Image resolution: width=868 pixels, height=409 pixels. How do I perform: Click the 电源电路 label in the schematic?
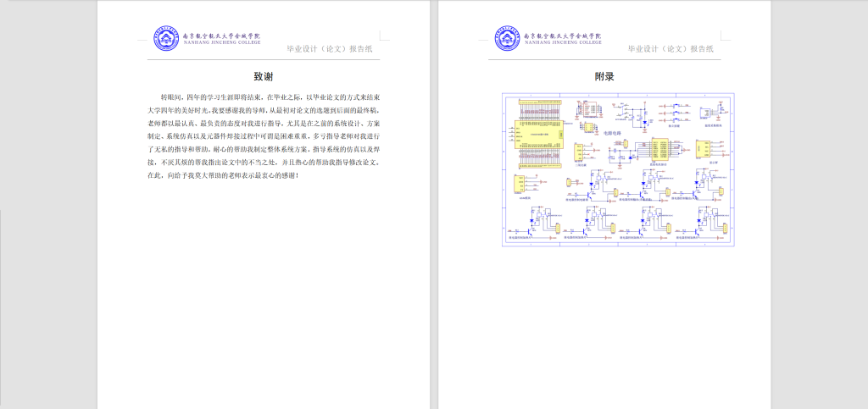coord(613,133)
